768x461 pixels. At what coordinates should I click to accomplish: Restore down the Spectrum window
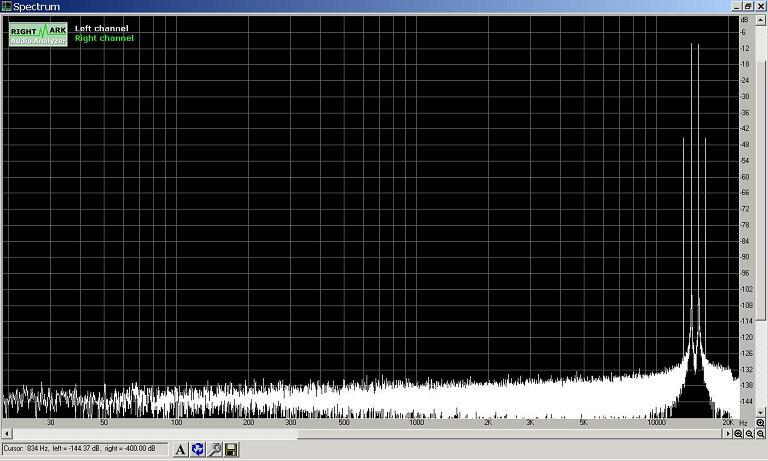(x=746, y=6)
